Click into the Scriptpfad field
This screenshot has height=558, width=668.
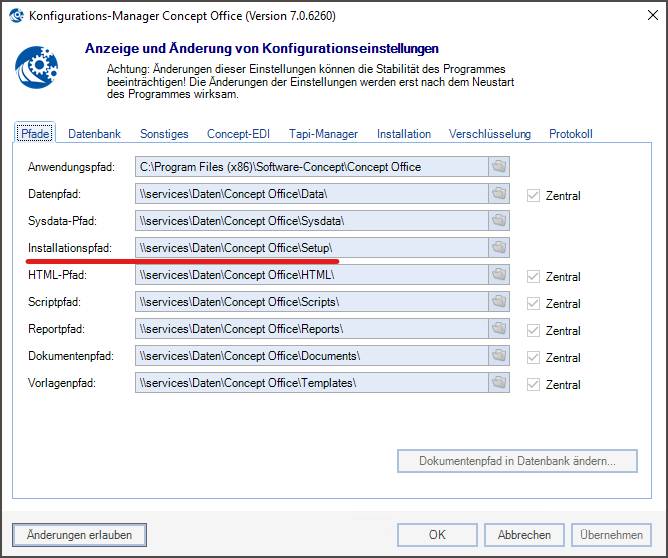pyautogui.click(x=311, y=302)
